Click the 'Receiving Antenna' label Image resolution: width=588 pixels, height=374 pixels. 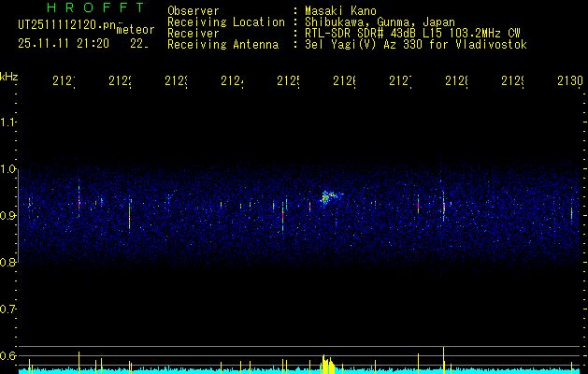[x=223, y=45]
